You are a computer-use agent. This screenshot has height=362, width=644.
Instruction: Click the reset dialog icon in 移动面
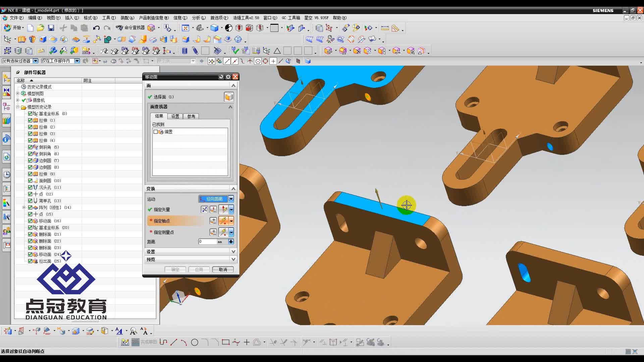pyautogui.click(x=221, y=77)
